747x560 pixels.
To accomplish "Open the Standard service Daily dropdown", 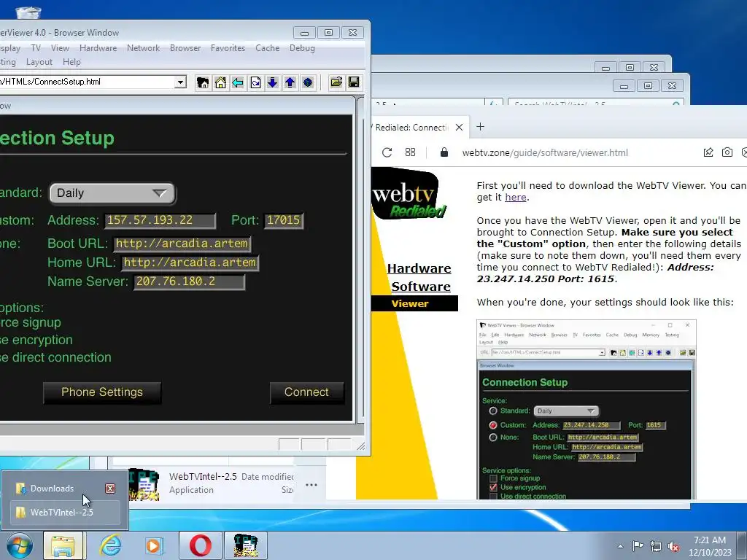I will click(112, 192).
